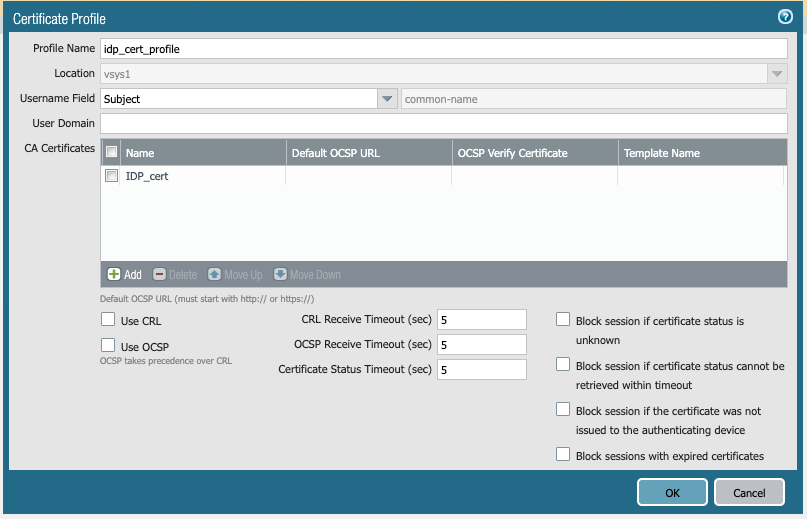The width and height of the screenshot is (807, 519).
Task: Click the Move Up arrow icon
Action: click(214, 274)
